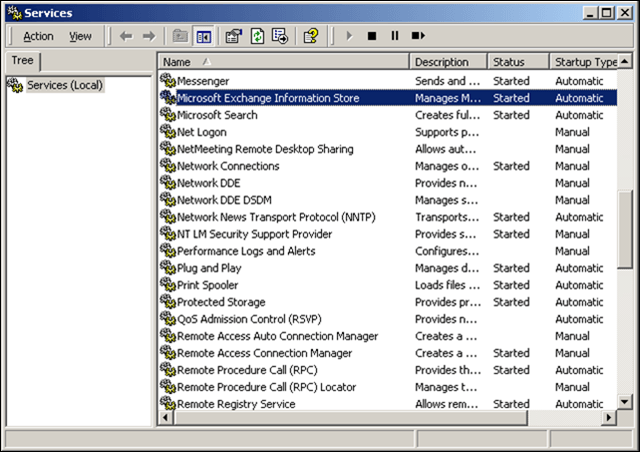Click the Stop Service button
The height and width of the screenshot is (452, 640).
point(371,36)
